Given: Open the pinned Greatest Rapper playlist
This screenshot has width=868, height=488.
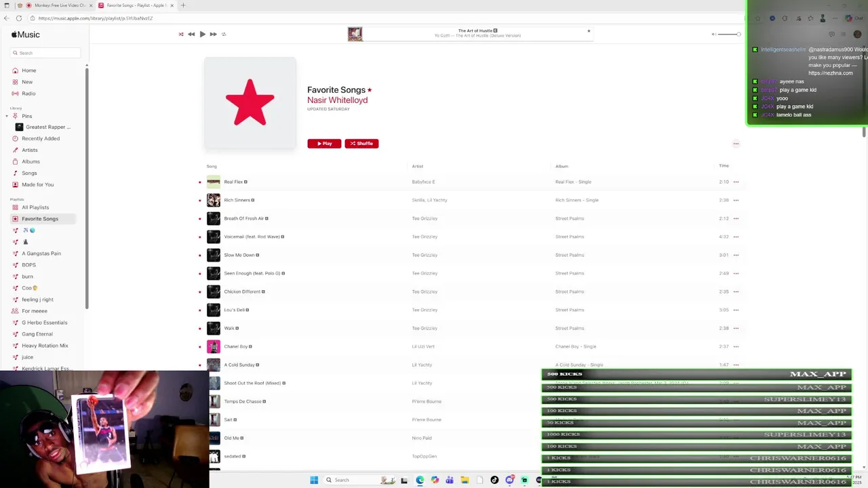Looking at the screenshot, I should (x=47, y=127).
